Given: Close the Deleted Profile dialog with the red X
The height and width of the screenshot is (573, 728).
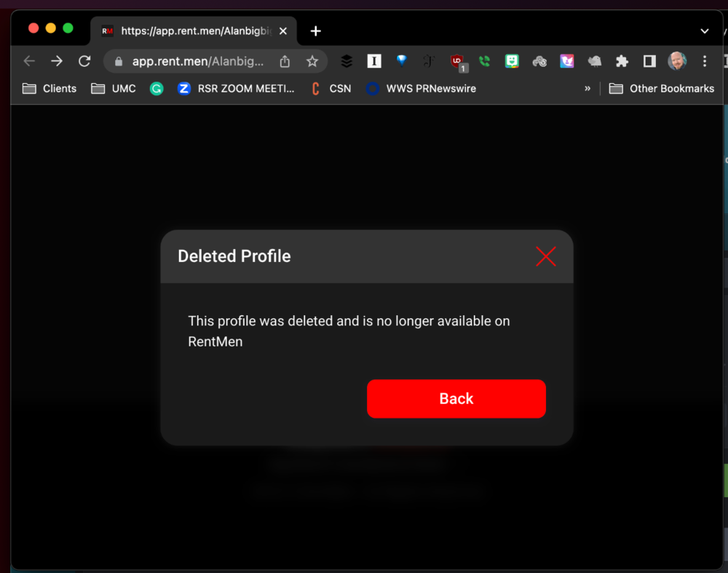Looking at the screenshot, I should (545, 256).
